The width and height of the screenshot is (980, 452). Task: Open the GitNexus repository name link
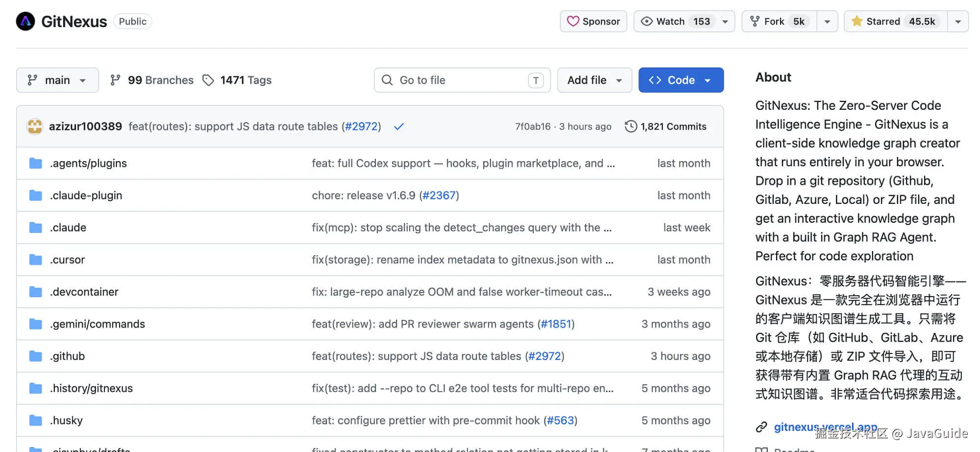point(74,22)
